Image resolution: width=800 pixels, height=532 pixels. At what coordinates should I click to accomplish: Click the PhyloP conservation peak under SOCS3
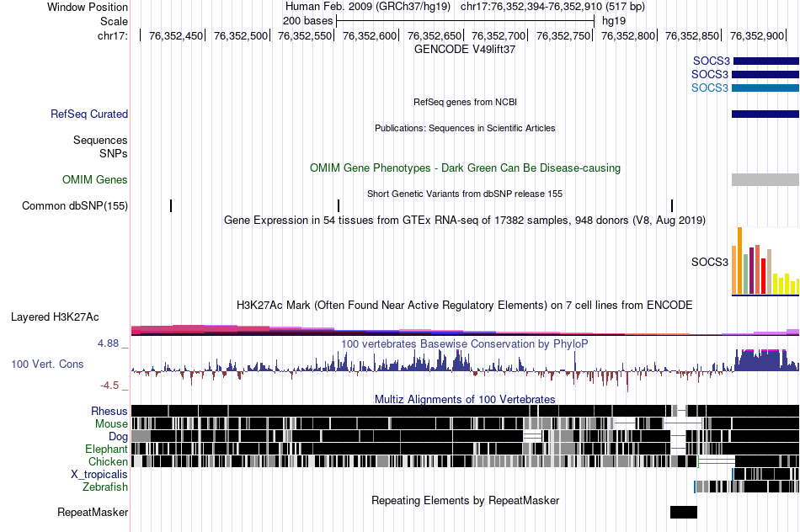click(x=765, y=360)
